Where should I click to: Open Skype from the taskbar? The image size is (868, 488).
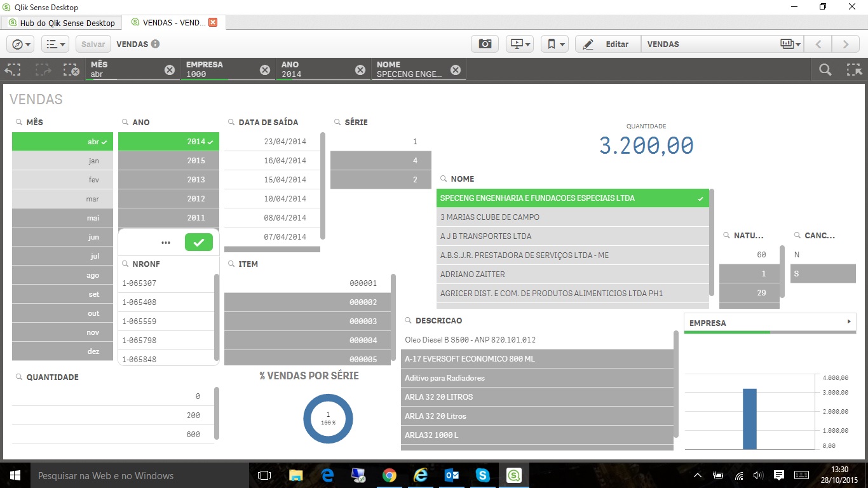click(x=483, y=475)
